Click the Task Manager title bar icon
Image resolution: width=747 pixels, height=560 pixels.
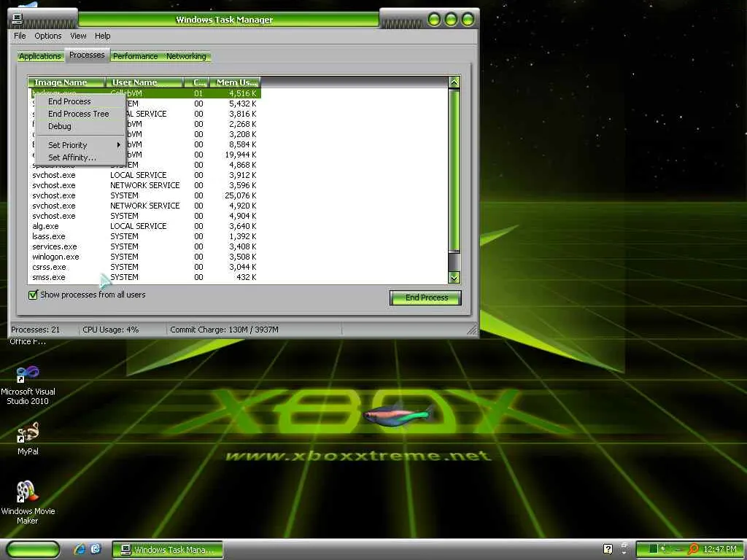click(18, 20)
